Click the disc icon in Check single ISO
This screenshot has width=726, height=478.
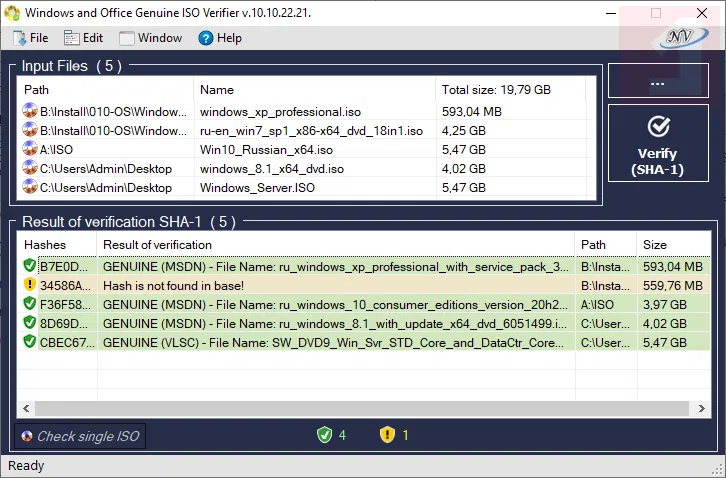click(27, 436)
